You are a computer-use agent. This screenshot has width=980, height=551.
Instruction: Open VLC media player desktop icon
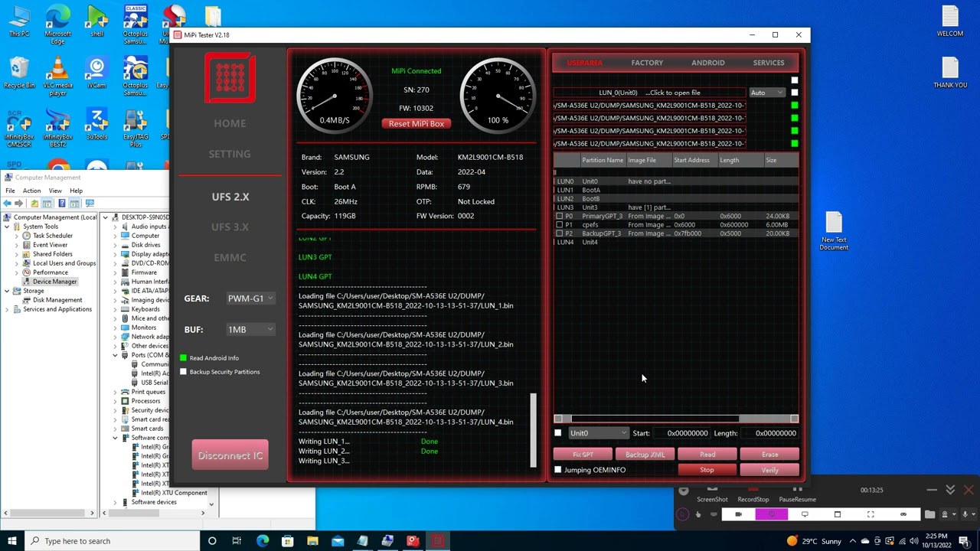[x=57, y=77]
